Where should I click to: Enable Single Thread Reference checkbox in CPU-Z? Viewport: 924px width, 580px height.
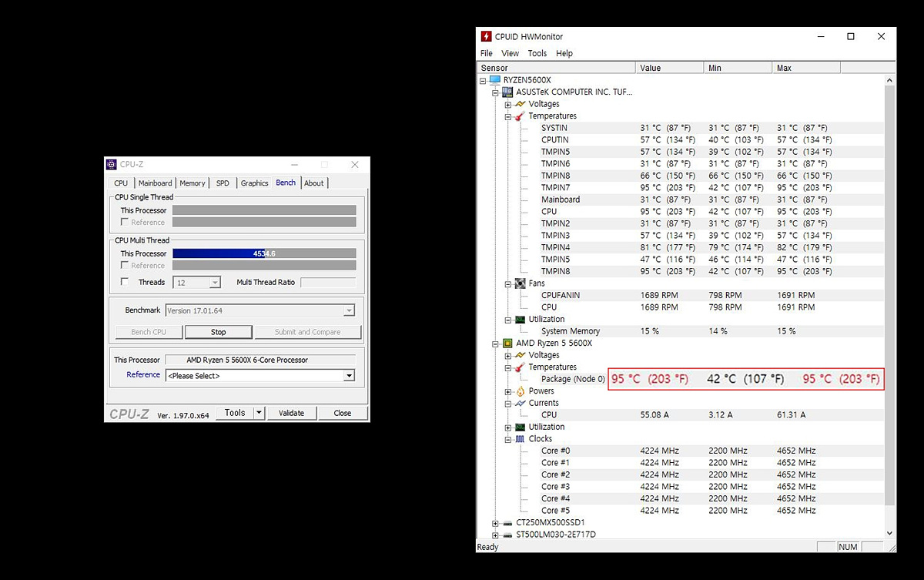125,223
